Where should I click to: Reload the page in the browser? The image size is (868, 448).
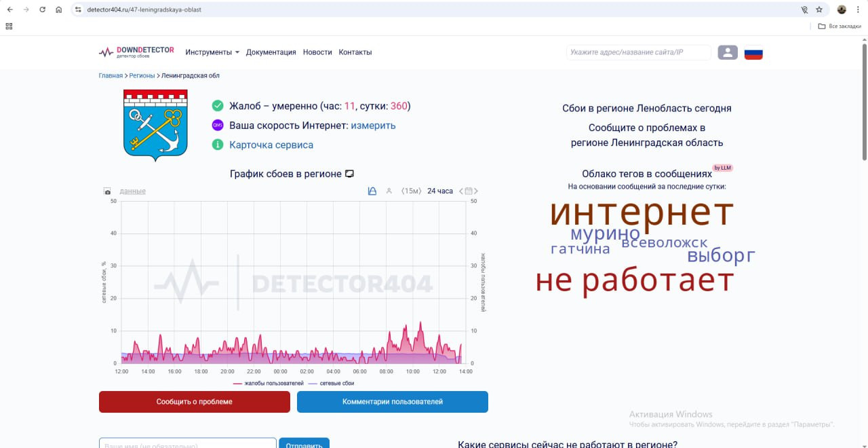click(x=43, y=10)
